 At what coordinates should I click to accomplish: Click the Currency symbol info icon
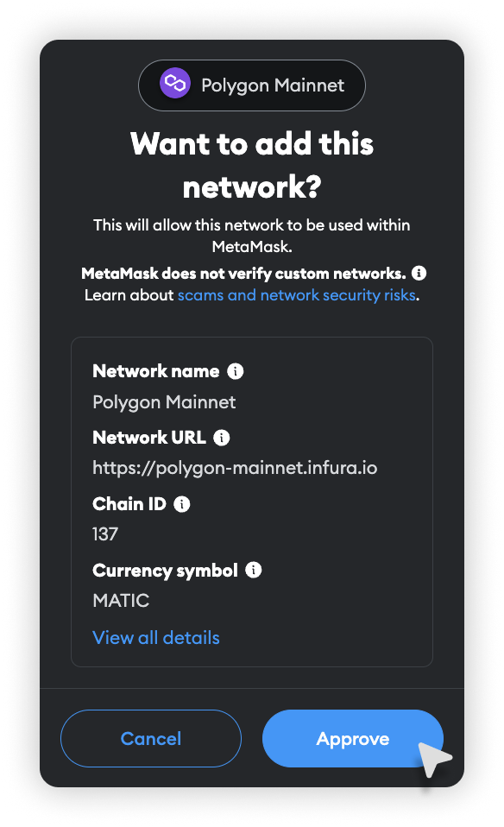[x=254, y=570]
